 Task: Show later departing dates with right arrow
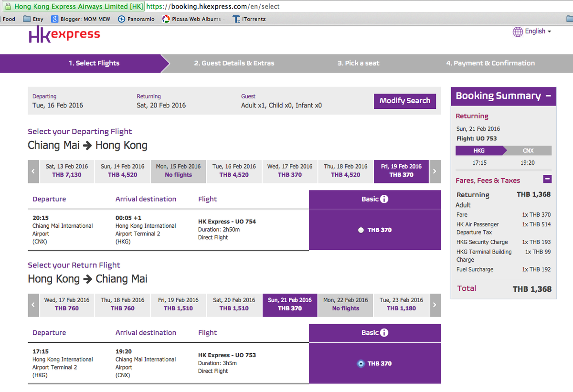point(435,171)
